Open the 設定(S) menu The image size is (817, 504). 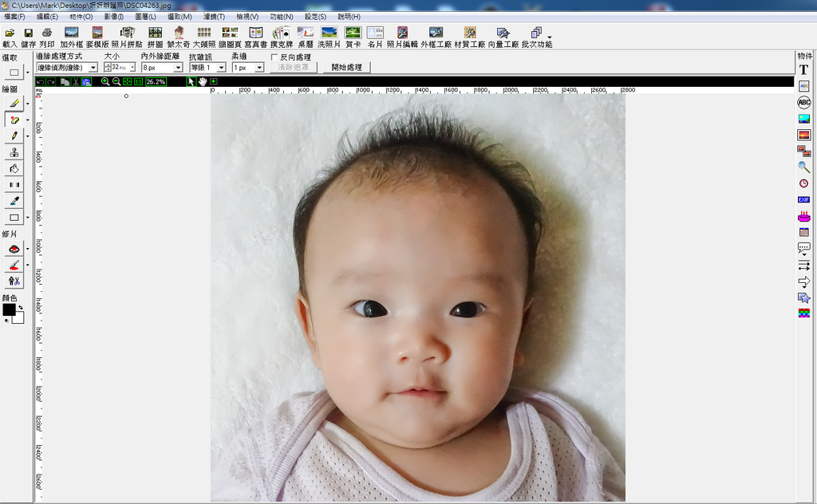(315, 17)
